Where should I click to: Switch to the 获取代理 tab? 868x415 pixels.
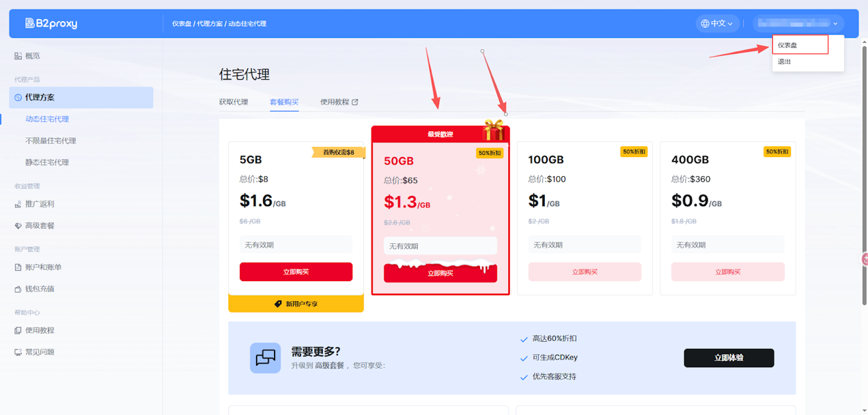234,102
